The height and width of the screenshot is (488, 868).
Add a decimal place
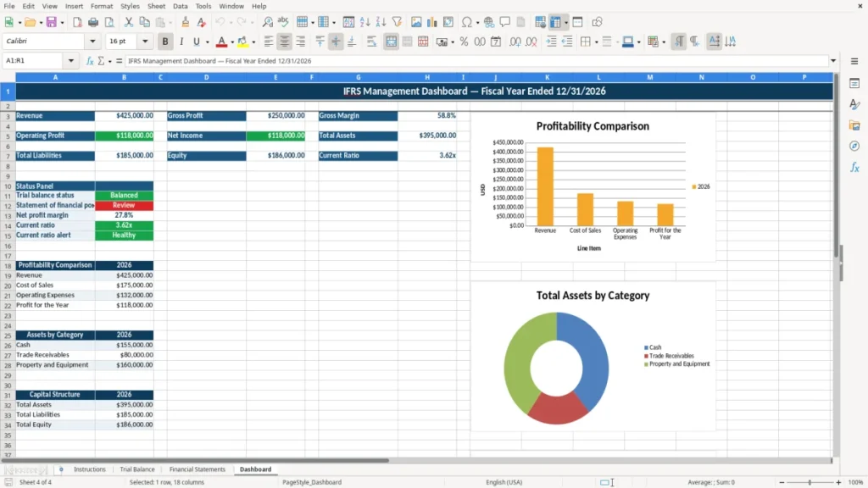click(x=515, y=42)
